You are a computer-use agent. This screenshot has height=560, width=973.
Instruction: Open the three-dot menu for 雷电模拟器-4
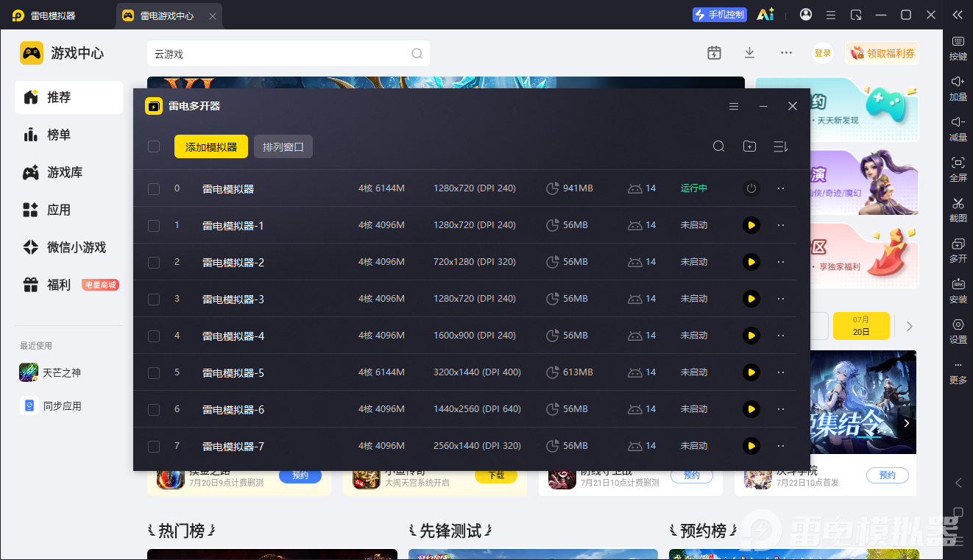point(781,336)
